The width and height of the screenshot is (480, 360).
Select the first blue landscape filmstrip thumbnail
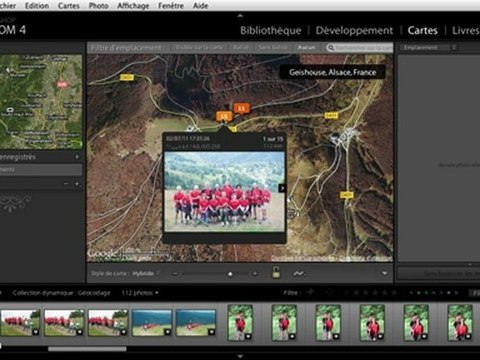(152, 322)
